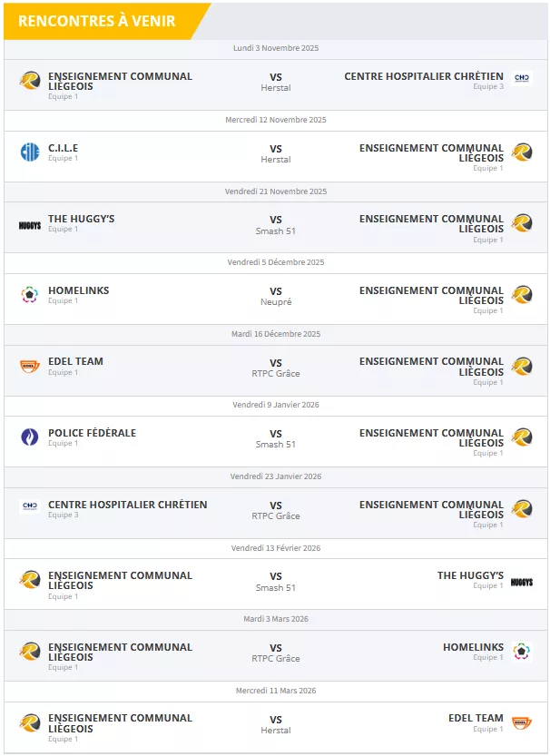Click the Police Fédérale logo icon
This screenshot has width=550, height=756.
[30, 437]
